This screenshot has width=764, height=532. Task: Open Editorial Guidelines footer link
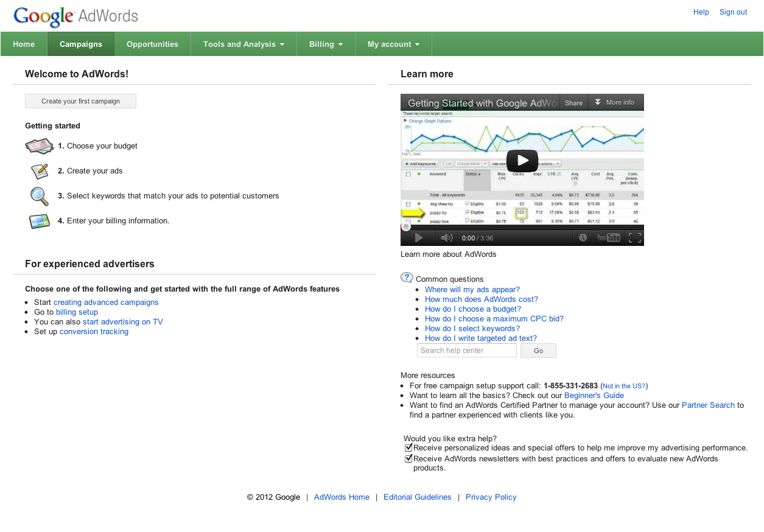[x=418, y=497]
